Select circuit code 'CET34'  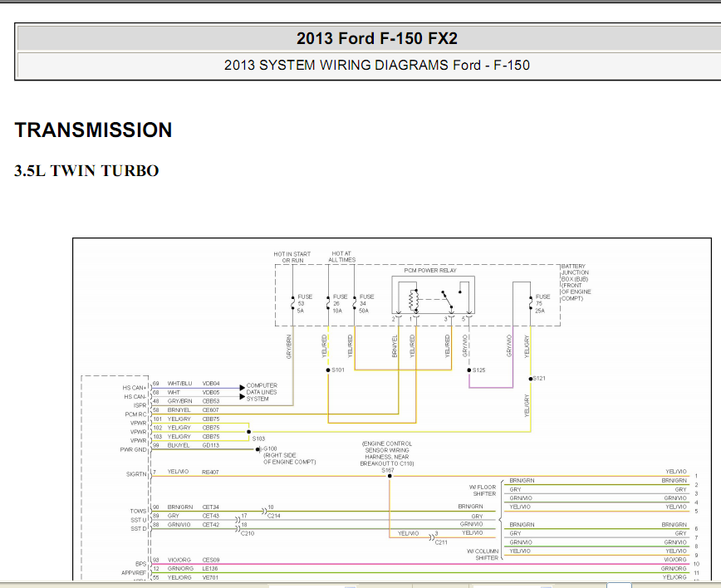(211, 507)
